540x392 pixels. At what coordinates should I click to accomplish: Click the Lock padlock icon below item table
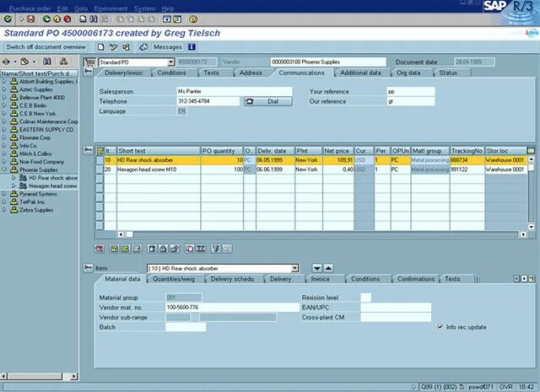(163, 249)
